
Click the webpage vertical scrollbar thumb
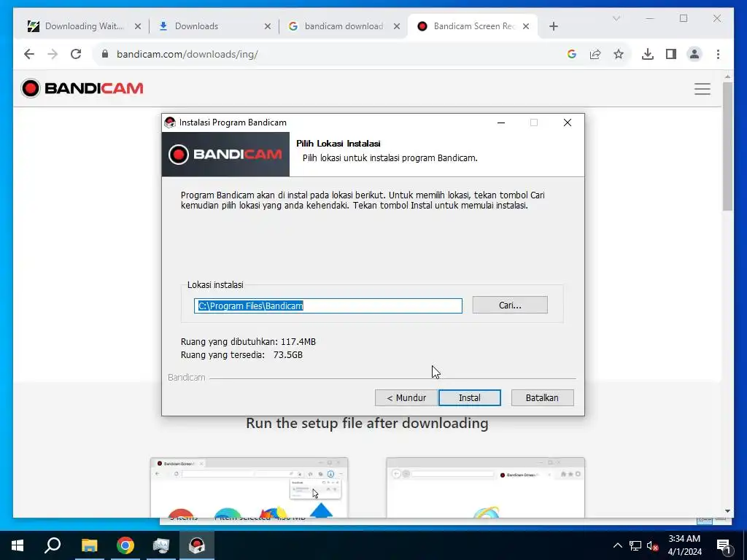tap(727, 147)
